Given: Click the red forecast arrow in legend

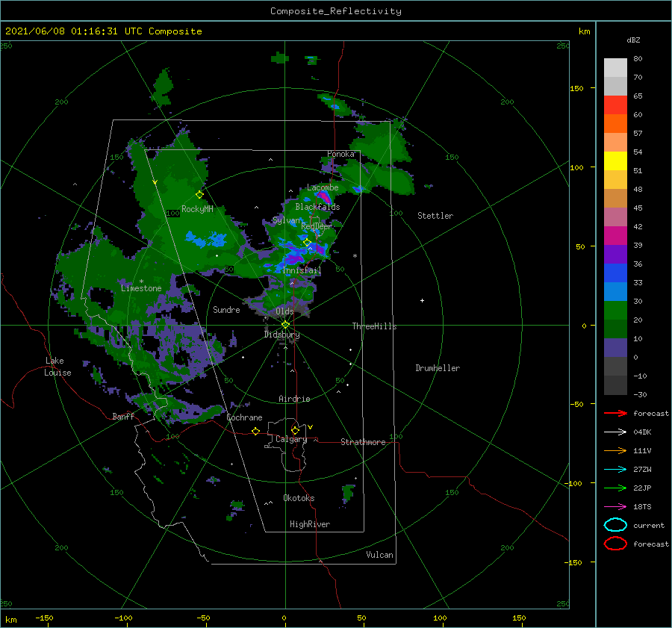Looking at the screenshot, I should coord(615,413).
